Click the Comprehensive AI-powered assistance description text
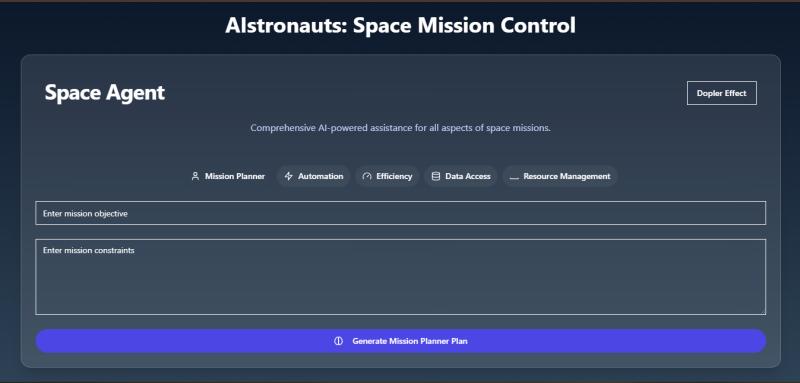 [x=401, y=128]
